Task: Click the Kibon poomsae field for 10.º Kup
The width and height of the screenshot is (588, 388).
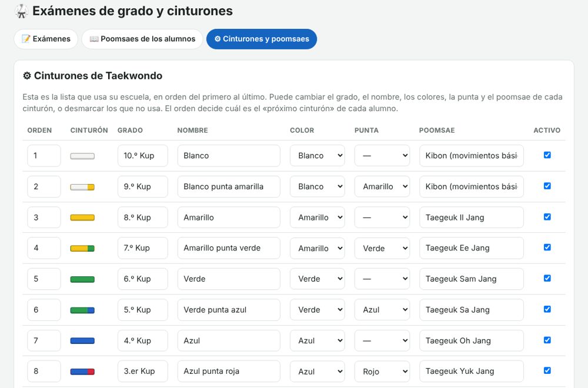Action: pyautogui.click(x=472, y=156)
